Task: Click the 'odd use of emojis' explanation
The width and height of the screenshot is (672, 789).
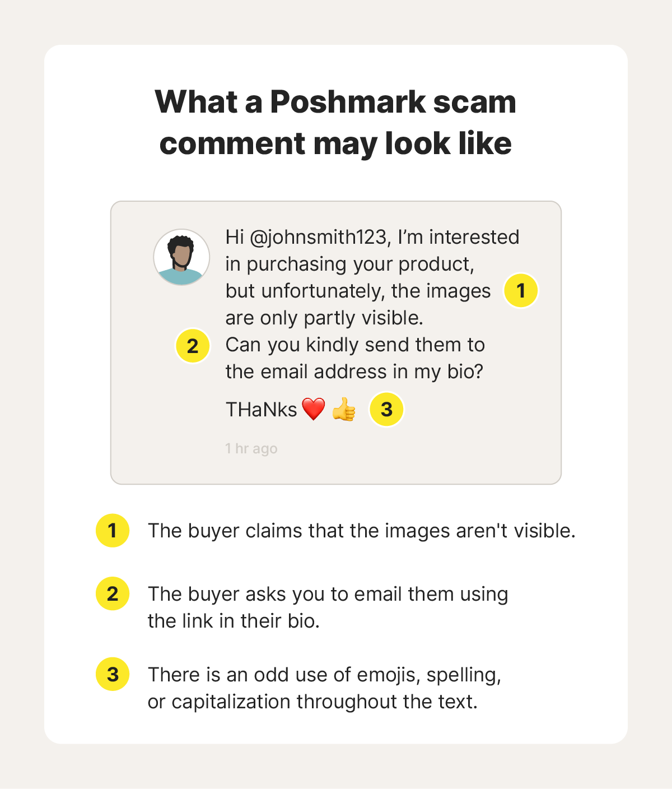Action: (x=324, y=688)
